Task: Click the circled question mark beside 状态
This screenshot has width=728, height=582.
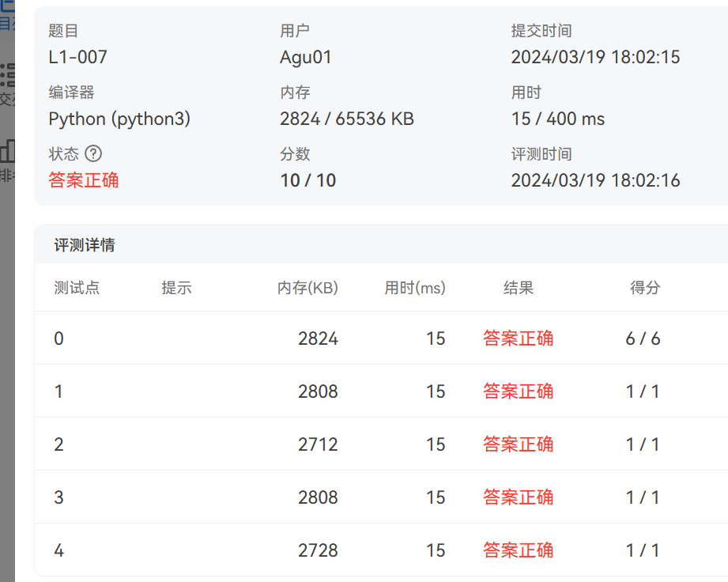Action: [93, 154]
